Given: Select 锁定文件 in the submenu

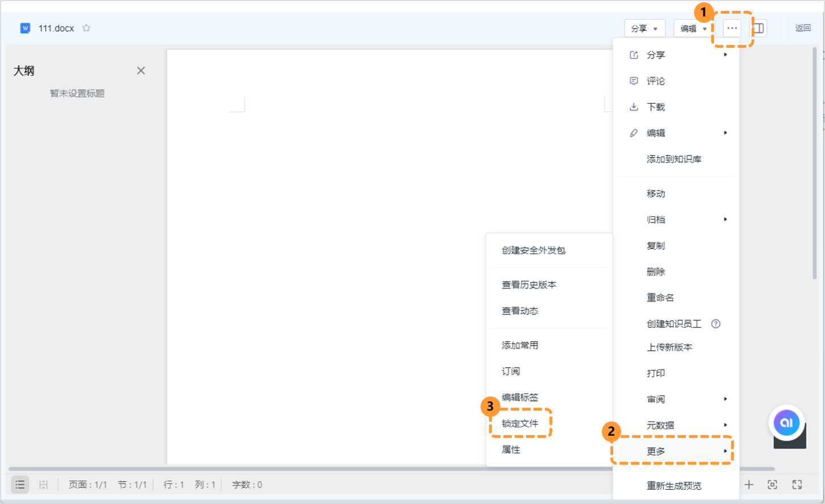Looking at the screenshot, I should (x=520, y=423).
